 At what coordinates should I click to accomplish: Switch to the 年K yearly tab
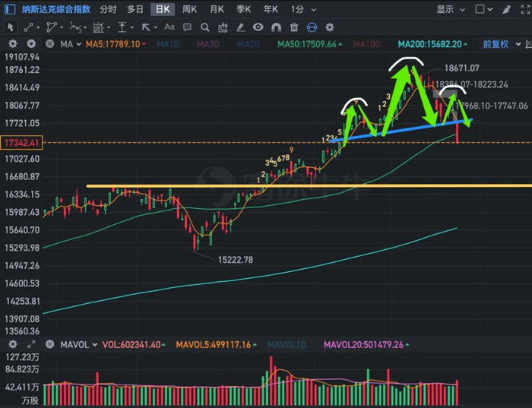coord(271,9)
